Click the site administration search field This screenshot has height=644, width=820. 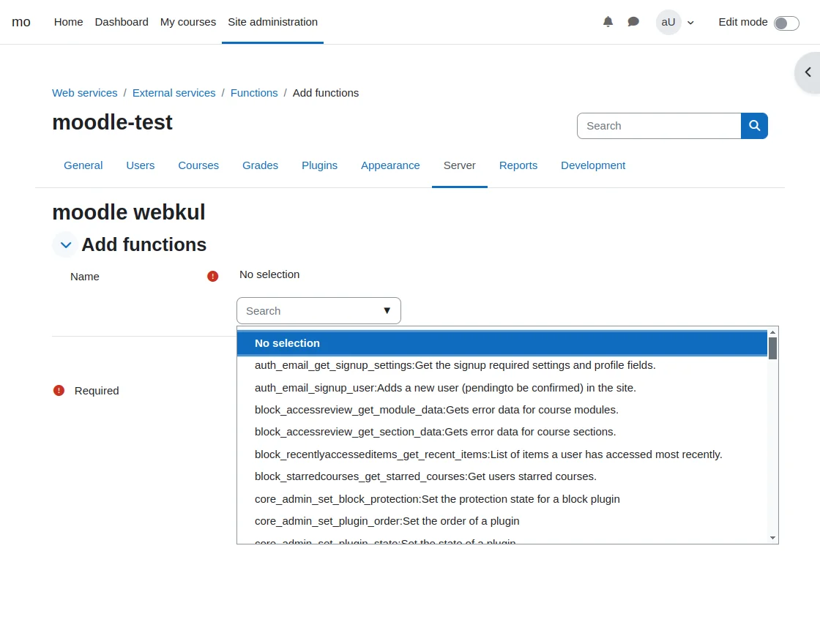[659, 126]
